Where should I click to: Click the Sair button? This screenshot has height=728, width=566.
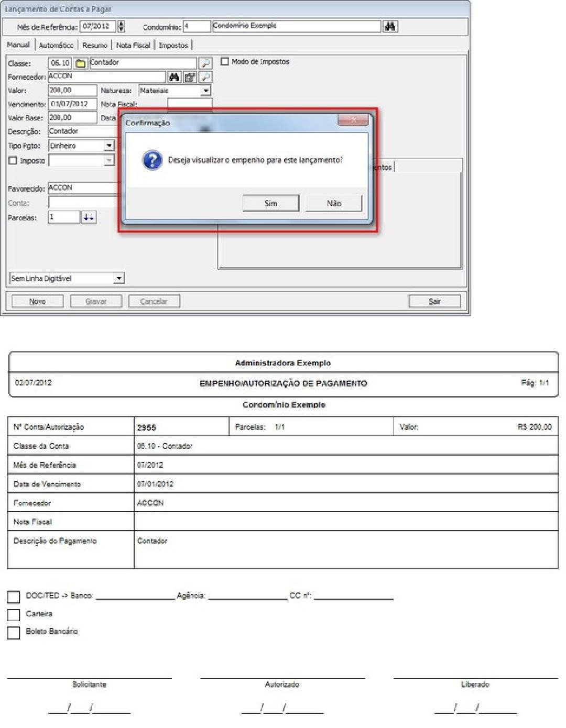point(435,301)
